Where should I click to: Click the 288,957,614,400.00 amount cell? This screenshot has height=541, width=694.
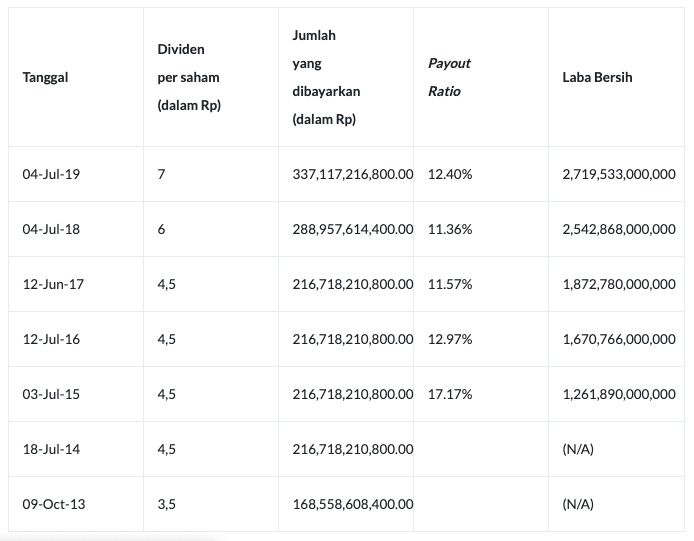(x=352, y=229)
